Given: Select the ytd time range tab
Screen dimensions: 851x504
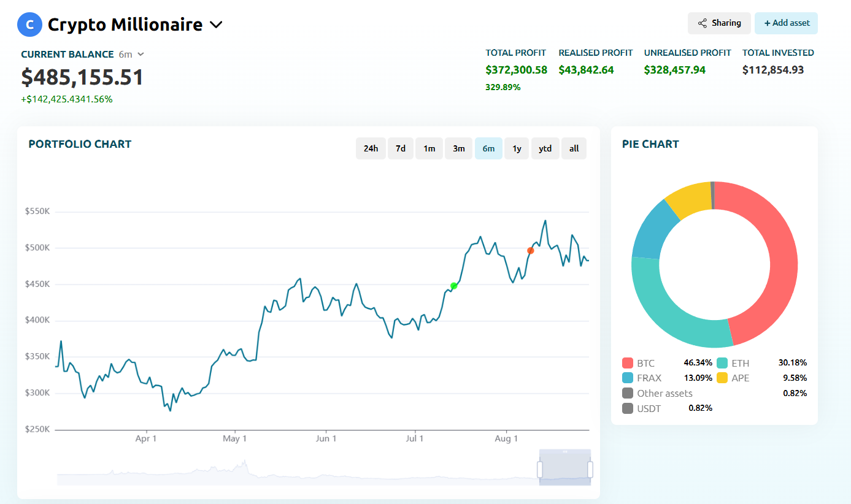Looking at the screenshot, I should pyautogui.click(x=545, y=148).
